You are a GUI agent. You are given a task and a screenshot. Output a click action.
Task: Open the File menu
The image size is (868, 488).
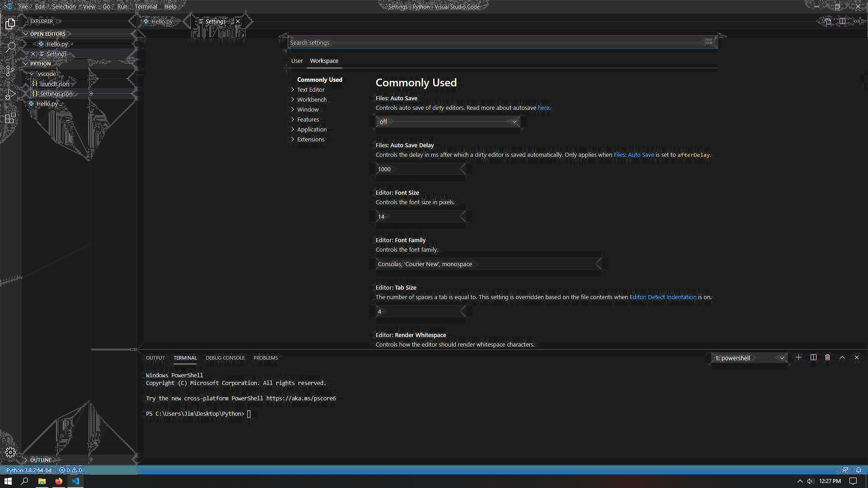pyautogui.click(x=24, y=6)
